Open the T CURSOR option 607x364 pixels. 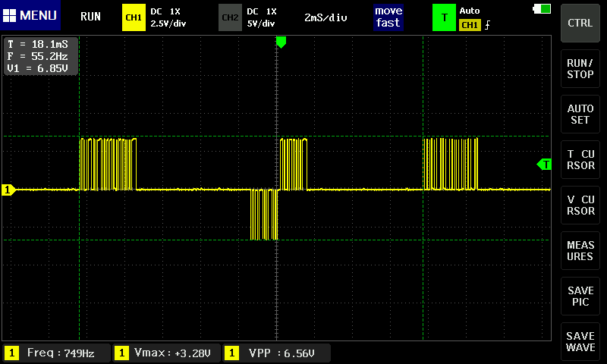[580, 159]
